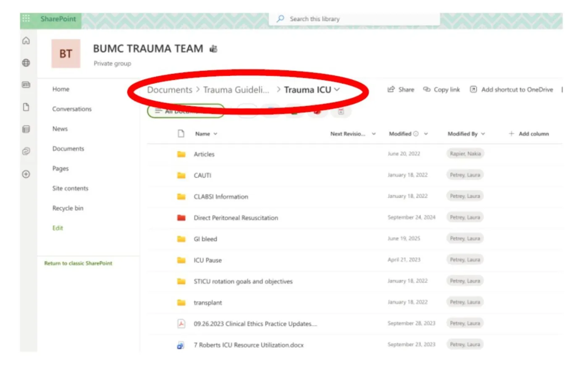Go to Trauma Guideli... breadcrumb folder
588x381 pixels.
point(236,90)
